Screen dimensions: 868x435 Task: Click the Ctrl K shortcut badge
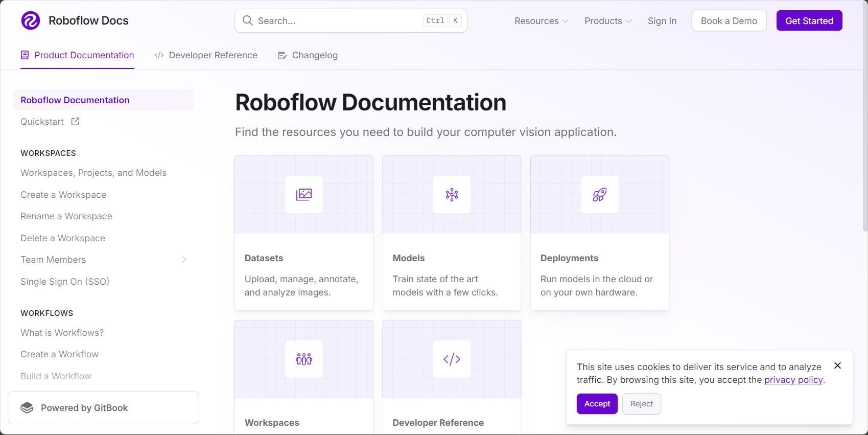coord(442,20)
